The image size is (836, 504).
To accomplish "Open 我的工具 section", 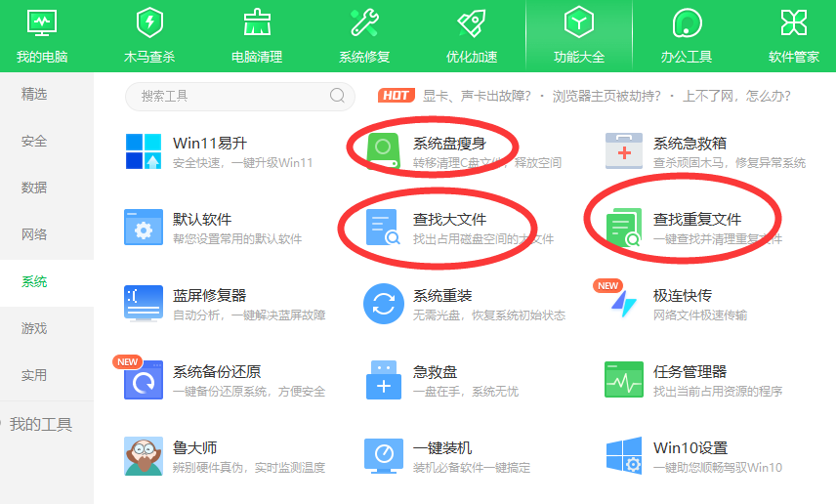I will point(41,425).
